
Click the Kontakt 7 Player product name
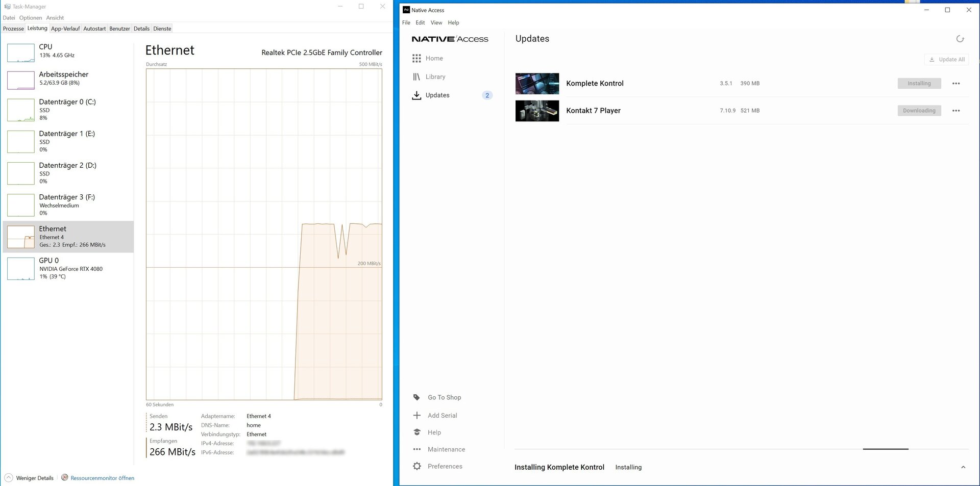point(593,111)
